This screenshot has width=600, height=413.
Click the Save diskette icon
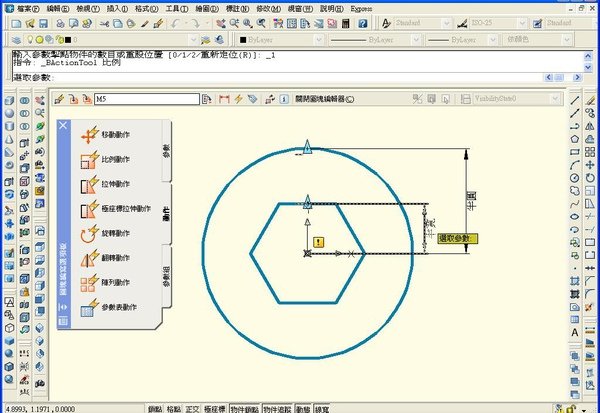click(43, 23)
